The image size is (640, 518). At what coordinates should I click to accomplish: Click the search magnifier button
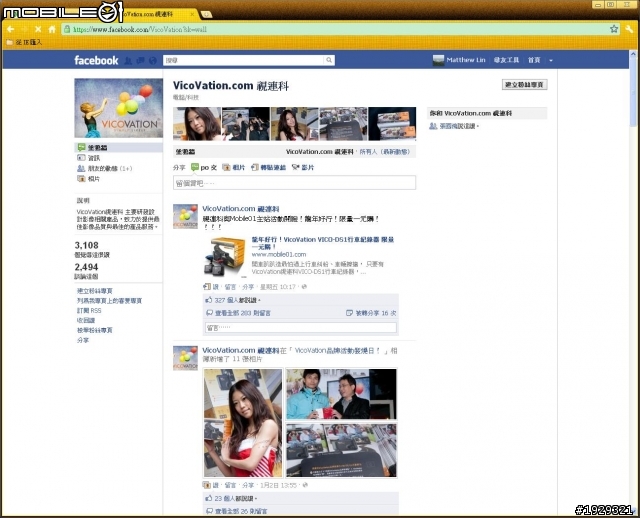click(x=329, y=60)
